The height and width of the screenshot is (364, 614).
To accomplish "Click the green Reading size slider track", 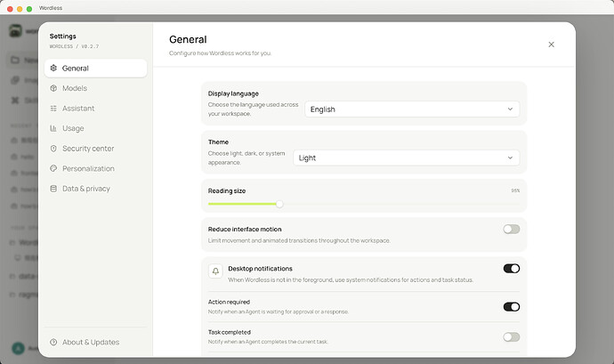I will [x=242, y=204].
